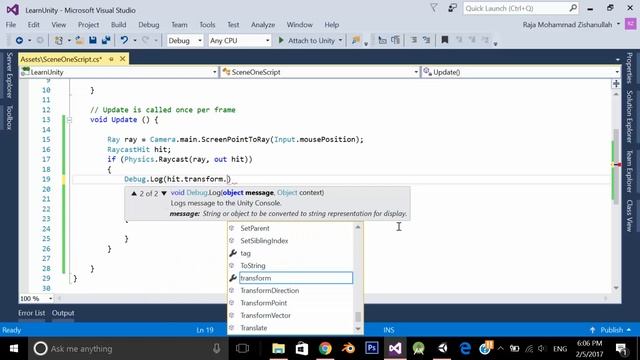640x360 pixels.
Task: Open the Output tab
Action: [x=63, y=313]
